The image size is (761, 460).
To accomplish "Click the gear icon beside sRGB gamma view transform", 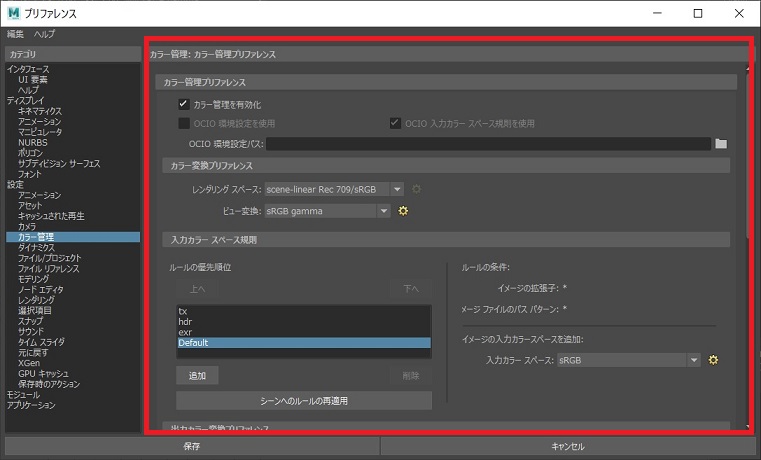I will [403, 211].
